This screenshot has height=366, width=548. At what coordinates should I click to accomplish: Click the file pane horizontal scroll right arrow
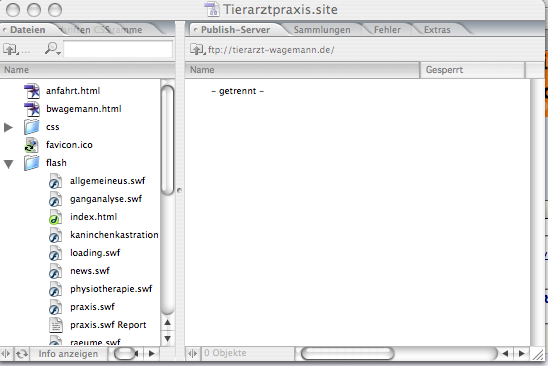(x=152, y=354)
